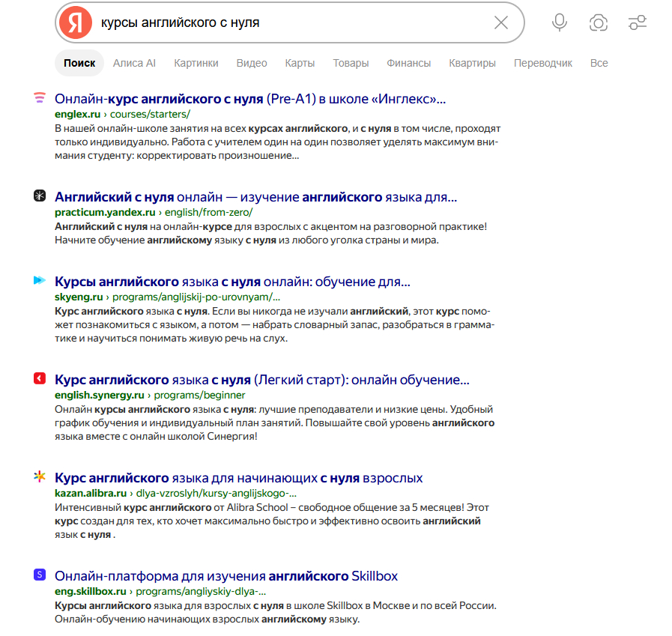Open the Skyeng courses result title
The image size is (672, 636).
pos(233,282)
